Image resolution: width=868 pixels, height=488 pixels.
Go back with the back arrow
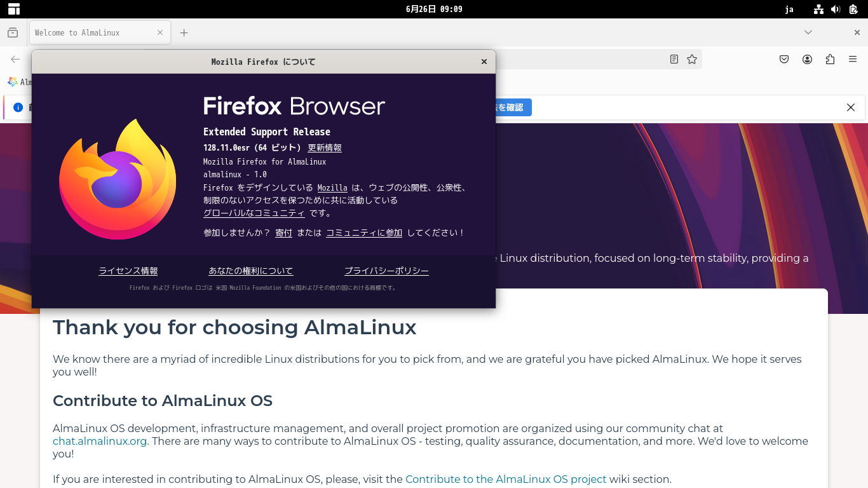tap(15, 59)
